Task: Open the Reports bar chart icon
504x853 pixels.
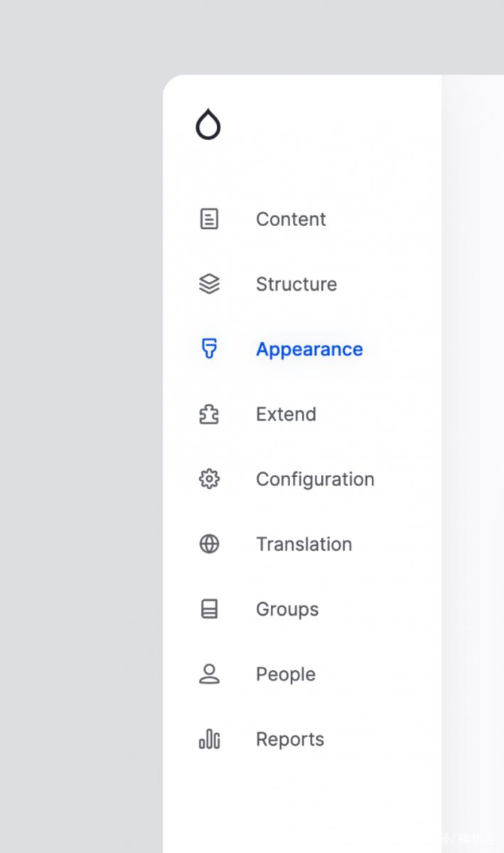Action: pyautogui.click(x=209, y=739)
